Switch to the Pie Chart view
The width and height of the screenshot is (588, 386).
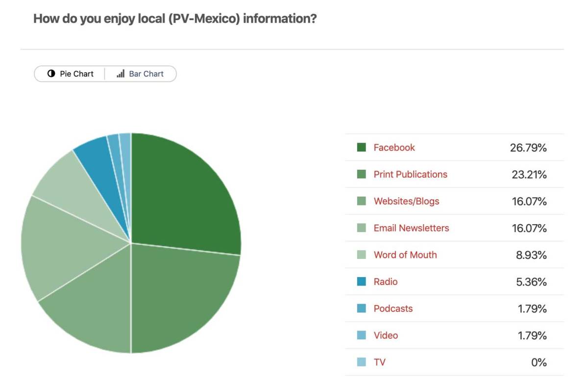(x=70, y=74)
